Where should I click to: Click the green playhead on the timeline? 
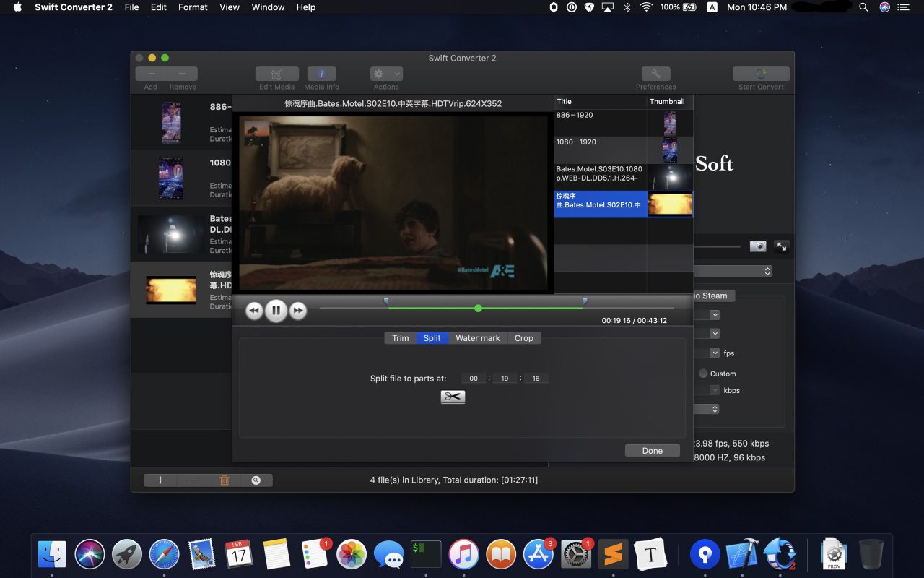(x=478, y=309)
